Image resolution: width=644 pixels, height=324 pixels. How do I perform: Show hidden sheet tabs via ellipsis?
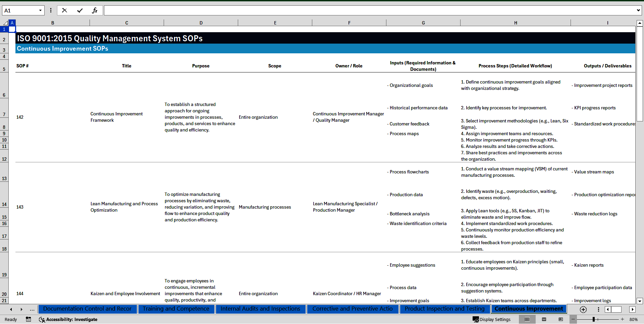click(x=32, y=309)
